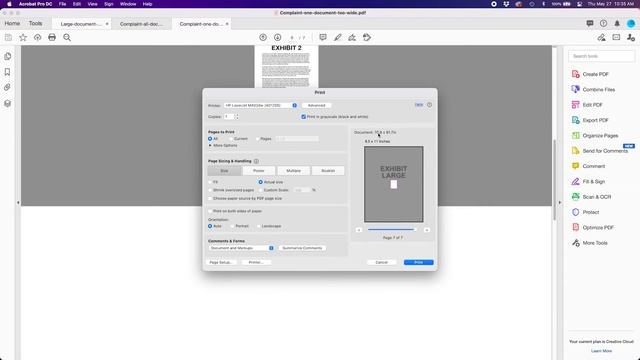
Task: Open the File menu
Action: click(62, 4)
